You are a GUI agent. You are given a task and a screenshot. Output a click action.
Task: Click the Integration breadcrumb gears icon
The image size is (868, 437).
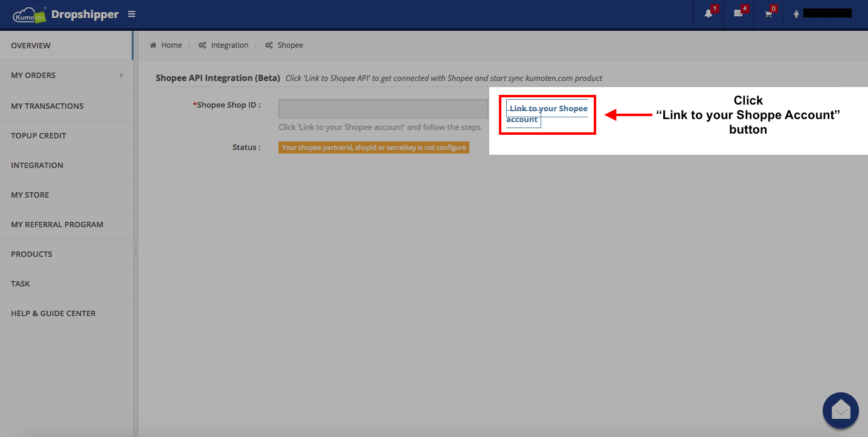203,45
